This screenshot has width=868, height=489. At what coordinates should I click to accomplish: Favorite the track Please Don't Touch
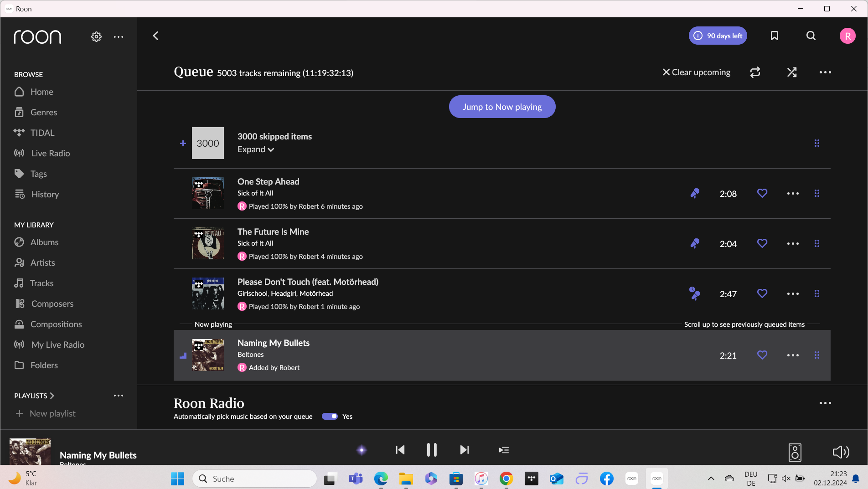click(x=762, y=293)
